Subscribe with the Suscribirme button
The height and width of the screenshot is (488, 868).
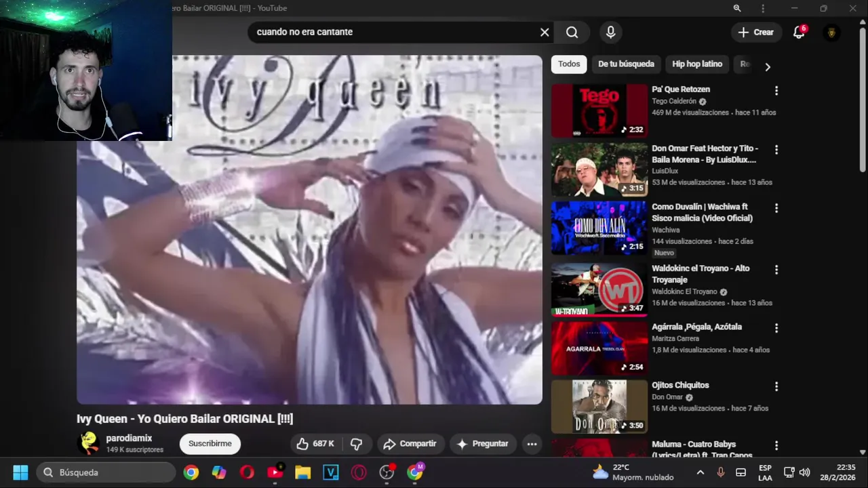(x=210, y=444)
